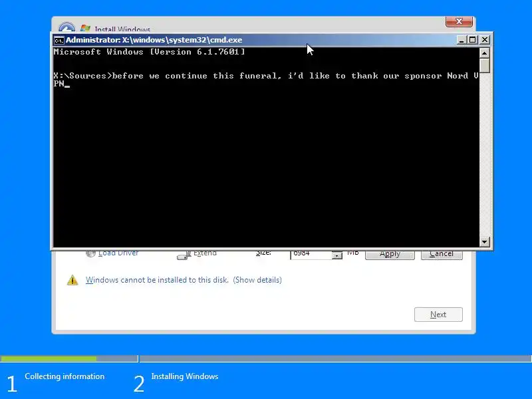
Task: Click the yellow warning triangle icon
Action: tap(72, 280)
